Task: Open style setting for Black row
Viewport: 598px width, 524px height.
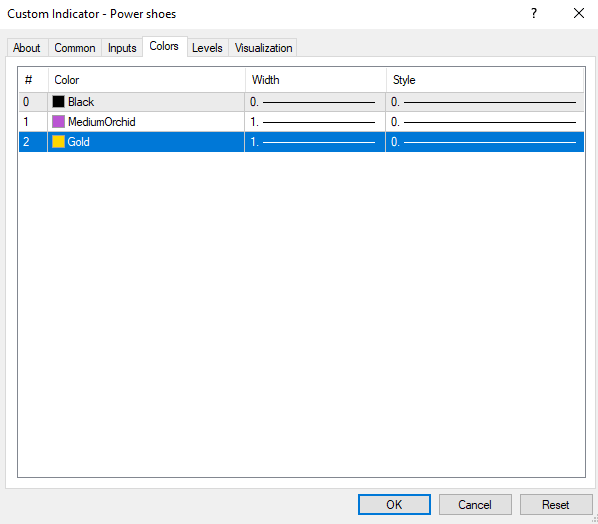Action: click(485, 102)
